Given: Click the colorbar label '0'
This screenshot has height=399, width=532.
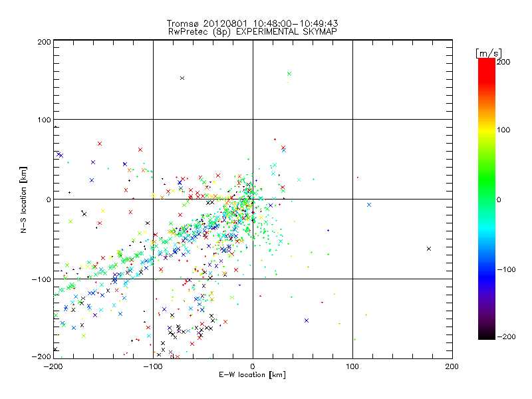Looking at the screenshot, I should [x=499, y=199].
